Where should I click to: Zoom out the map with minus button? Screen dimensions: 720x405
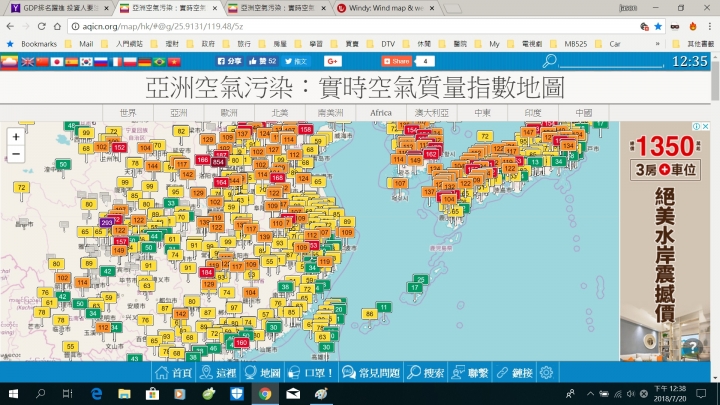(x=16, y=154)
